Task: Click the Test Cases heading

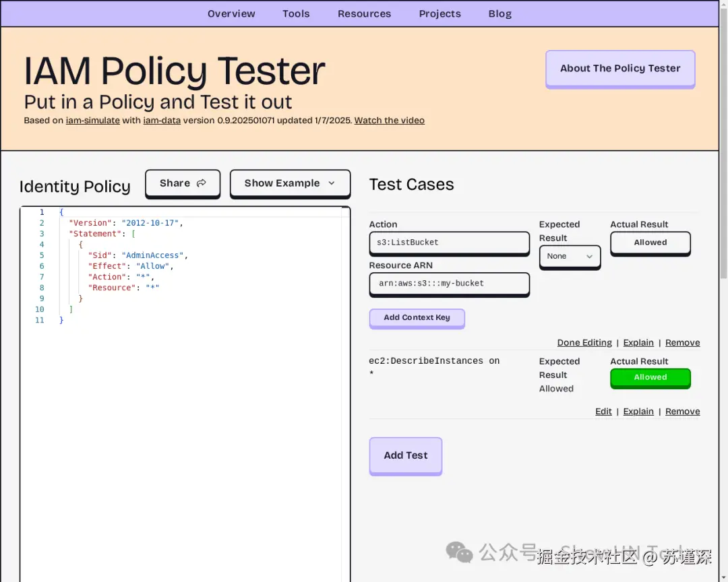Action: pyautogui.click(x=411, y=185)
